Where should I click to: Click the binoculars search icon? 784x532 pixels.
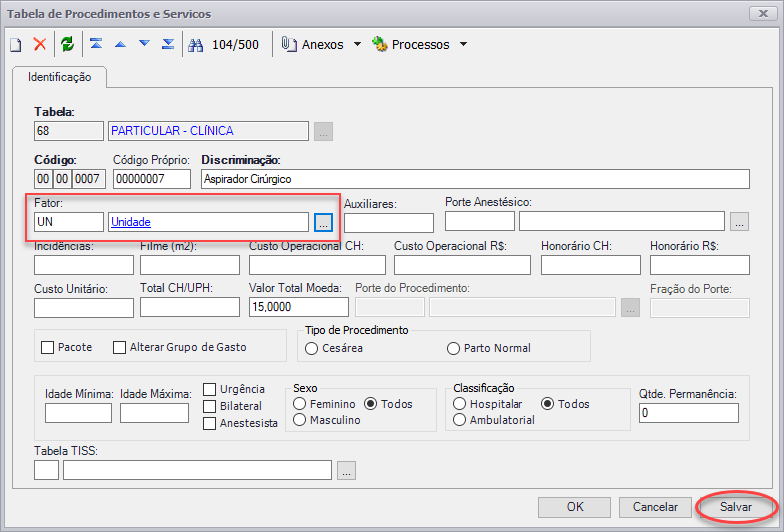(196, 45)
